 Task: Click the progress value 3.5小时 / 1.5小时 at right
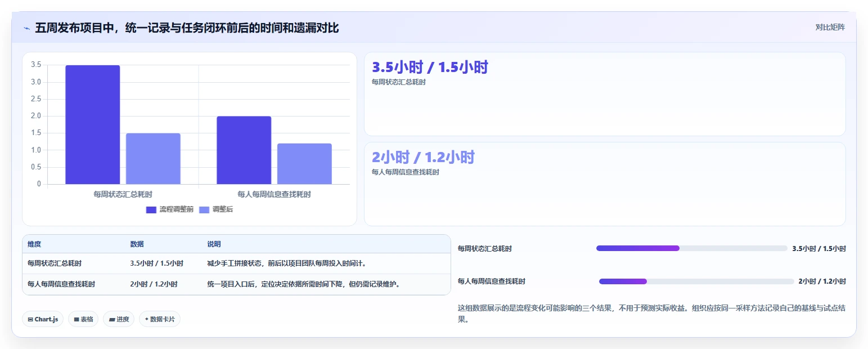pyautogui.click(x=819, y=248)
